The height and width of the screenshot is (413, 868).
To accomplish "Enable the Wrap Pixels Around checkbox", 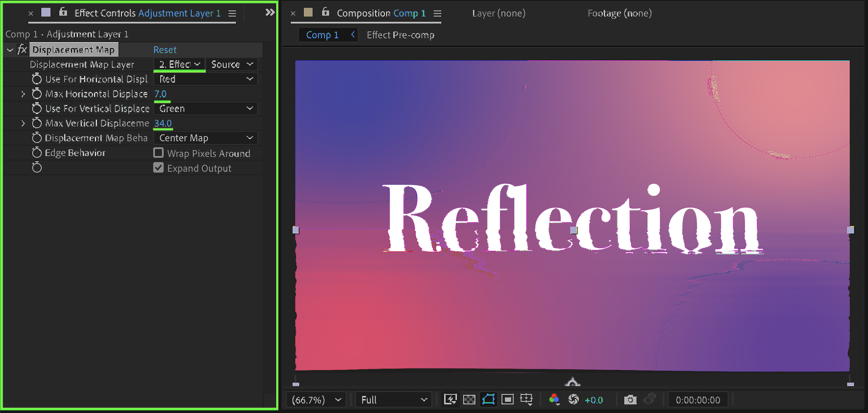I will 158,153.
